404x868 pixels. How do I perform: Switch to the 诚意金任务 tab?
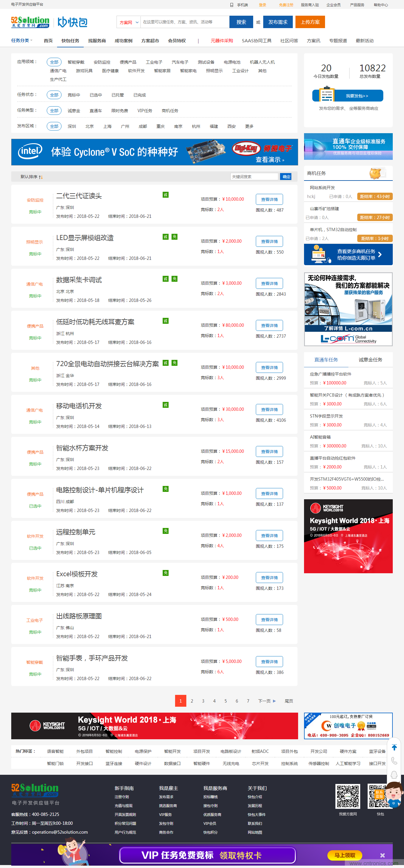(370, 360)
